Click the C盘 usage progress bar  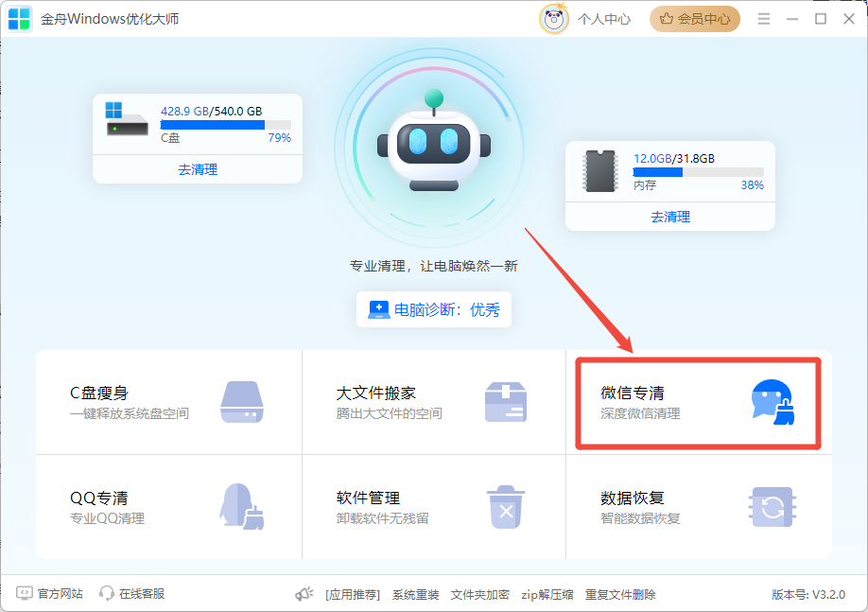pyautogui.click(x=225, y=125)
